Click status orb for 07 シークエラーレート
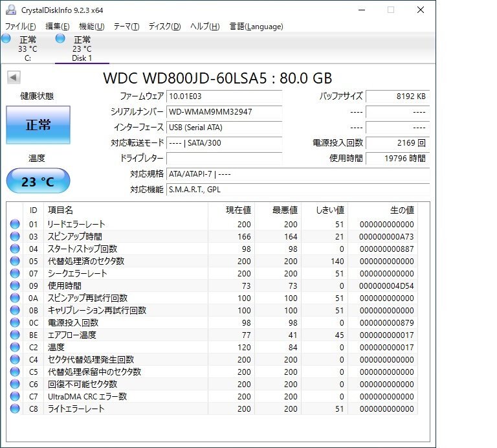497x448 pixels. [x=15, y=273]
